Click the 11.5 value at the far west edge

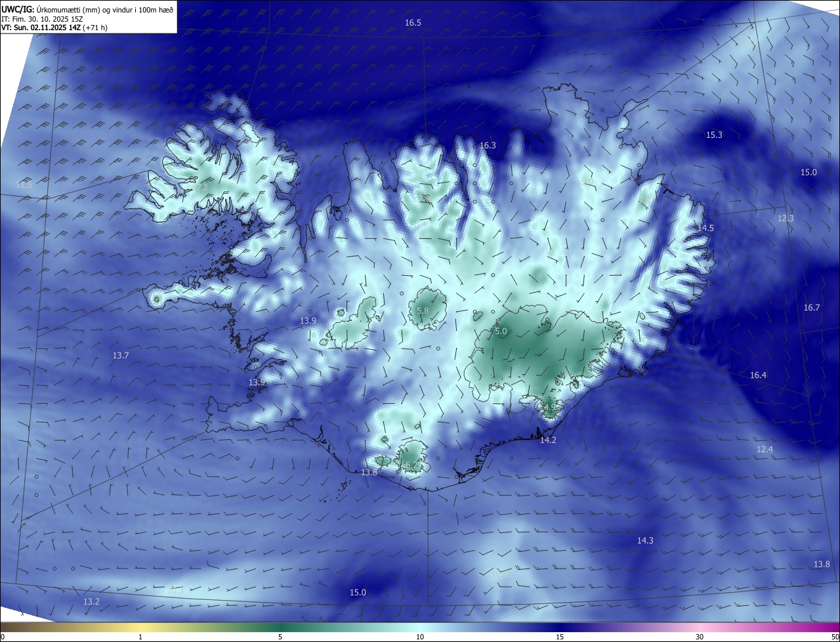click(24, 185)
